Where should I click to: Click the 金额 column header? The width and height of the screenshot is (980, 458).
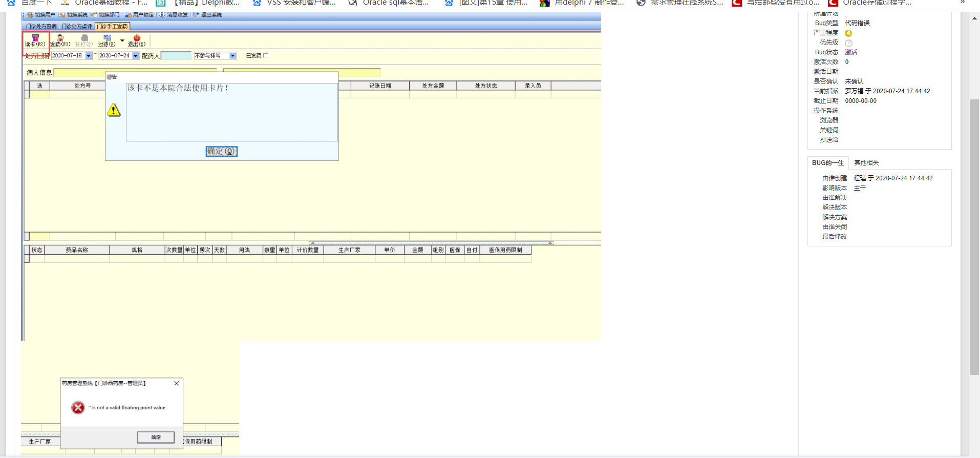[x=418, y=250]
